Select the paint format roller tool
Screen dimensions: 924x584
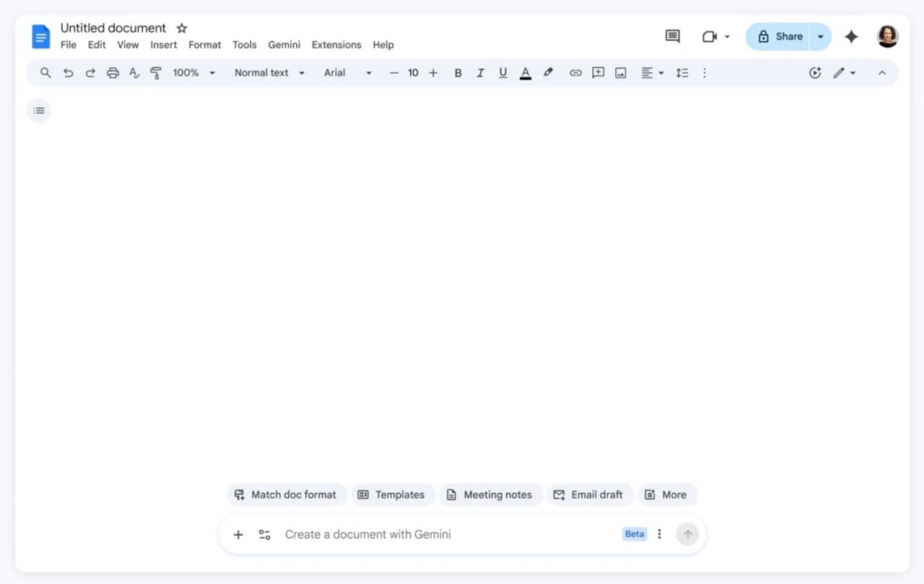155,73
